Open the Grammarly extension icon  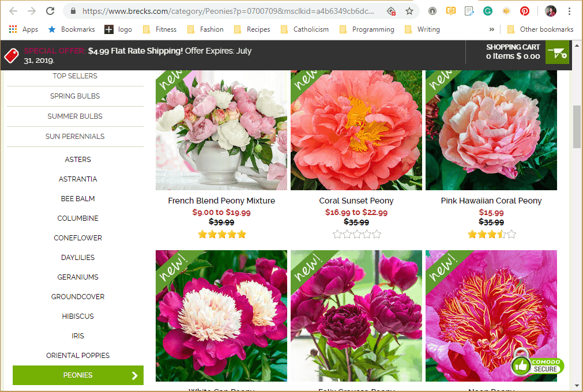point(488,10)
